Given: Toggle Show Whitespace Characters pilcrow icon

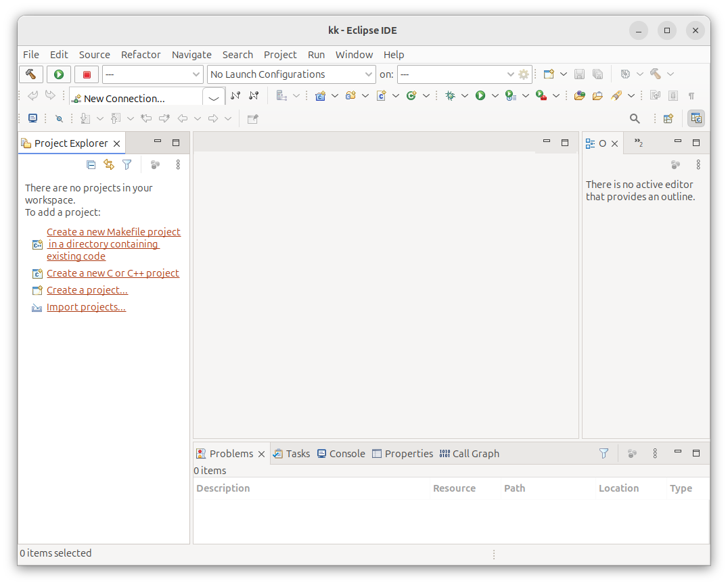Looking at the screenshot, I should (691, 96).
